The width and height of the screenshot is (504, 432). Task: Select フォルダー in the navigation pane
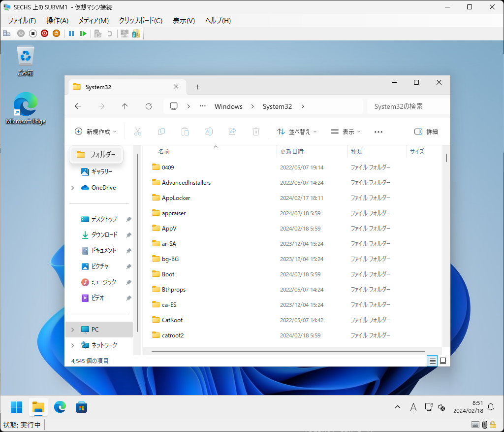[x=96, y=155]
